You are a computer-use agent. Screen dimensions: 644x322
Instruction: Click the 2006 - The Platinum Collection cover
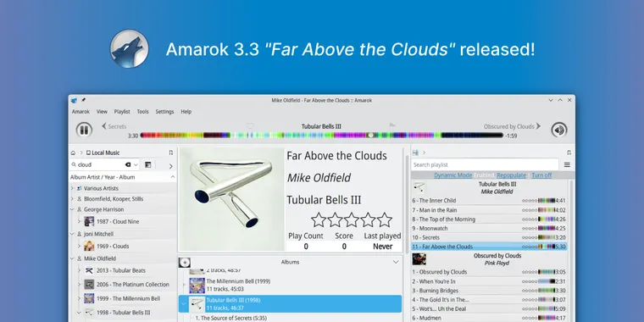pos(89,284)
